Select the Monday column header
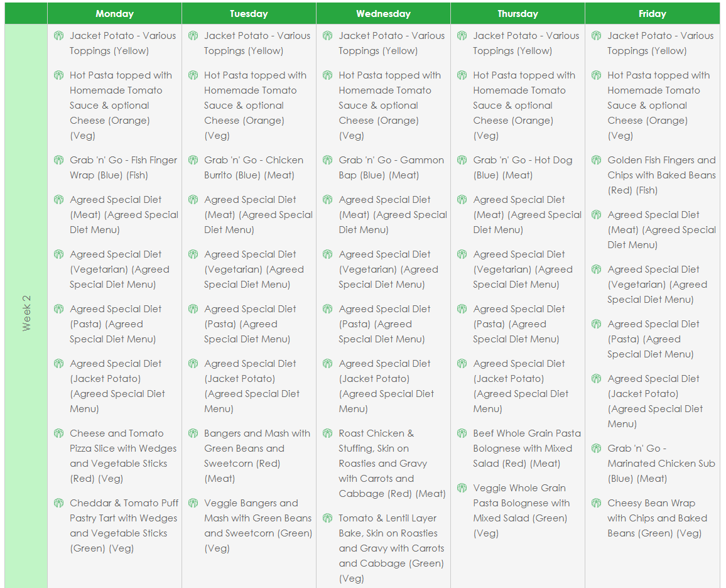Image resolution: width=726 pixels, height=588 pixels. (114, 13)
